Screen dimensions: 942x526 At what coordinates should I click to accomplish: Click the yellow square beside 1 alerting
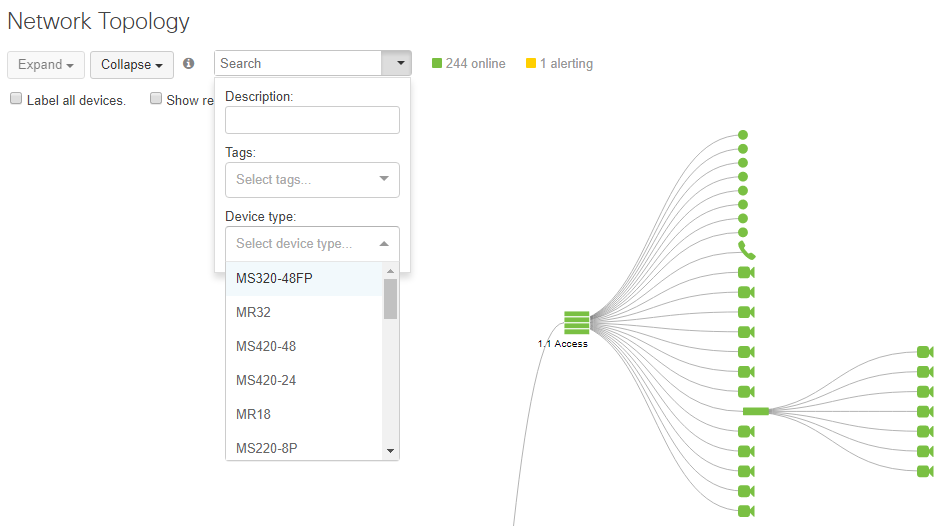click(x=530, y=63)
